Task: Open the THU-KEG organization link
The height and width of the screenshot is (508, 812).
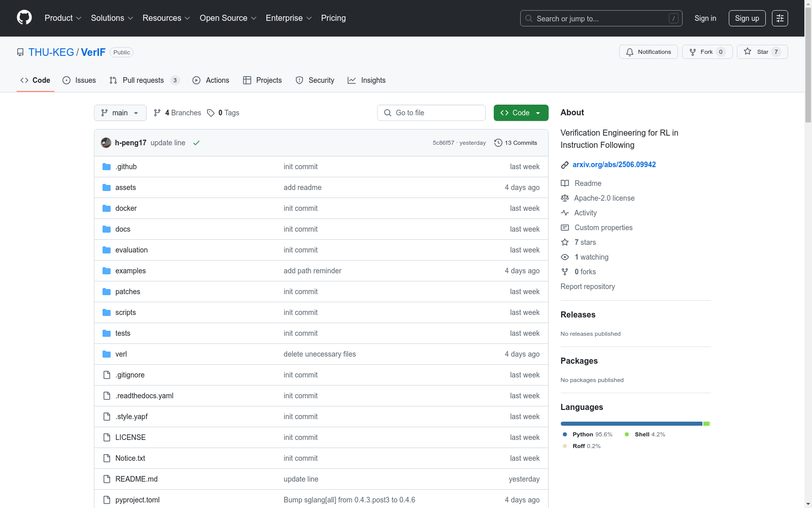Action: 51,52
